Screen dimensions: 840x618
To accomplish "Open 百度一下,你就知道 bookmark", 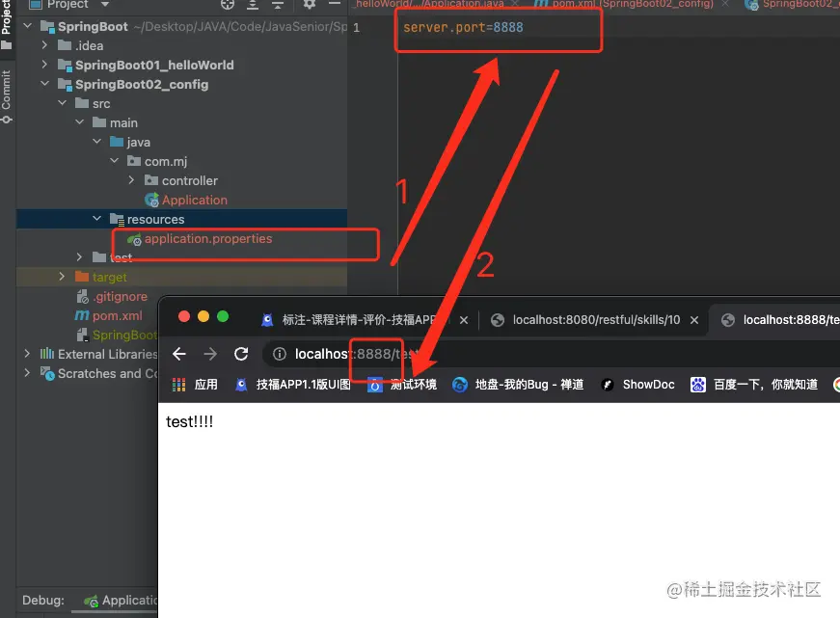I will click(754, 385).
